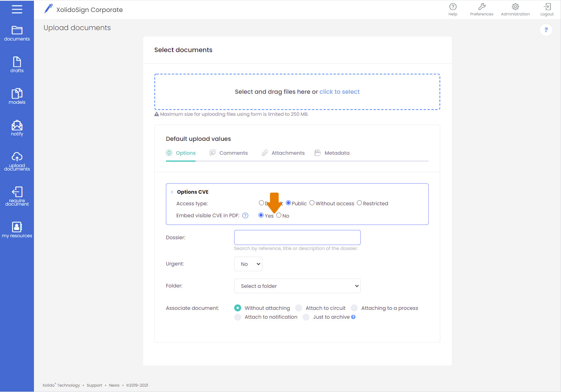Select Restricted access type
Image resolution: width=561 pixels, height=392 pixels.
(359, 203)
